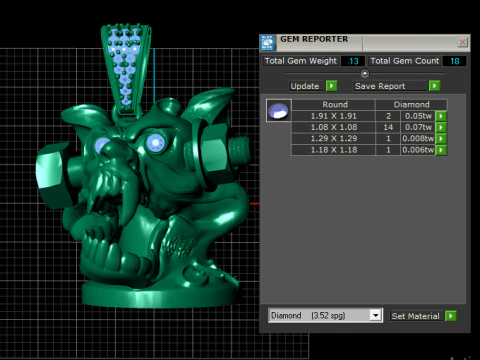Image resolution: width=480 pixels, height=360 pixels.
Task: Click the quantity 2 cell
Action: (x=388, y=116)
